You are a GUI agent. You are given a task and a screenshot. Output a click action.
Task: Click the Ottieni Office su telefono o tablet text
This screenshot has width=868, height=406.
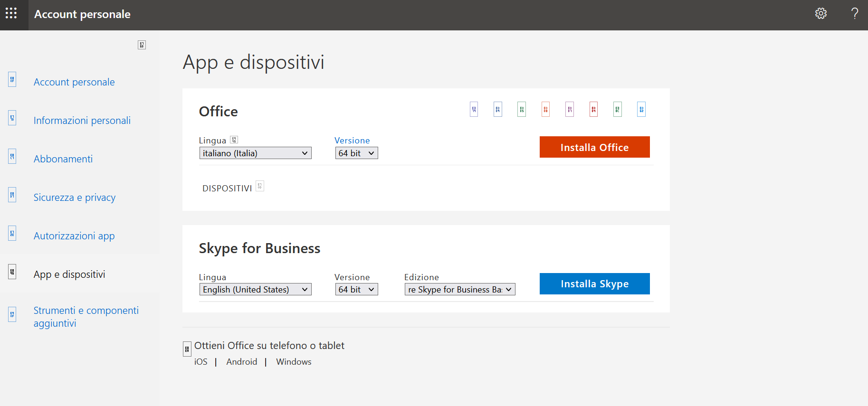click(269, 346)
